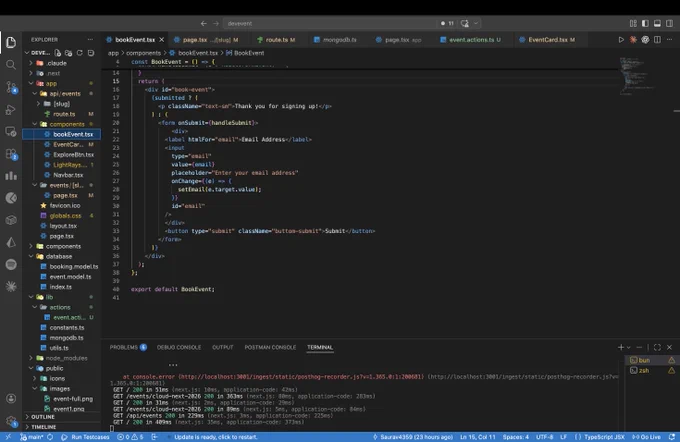
Task: Open the POSTMAN CONSOLE panel tab
Action: click(270, 347)
